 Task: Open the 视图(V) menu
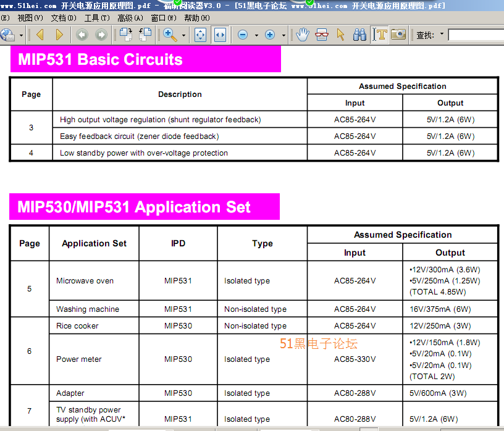click(x=30, y=18)
